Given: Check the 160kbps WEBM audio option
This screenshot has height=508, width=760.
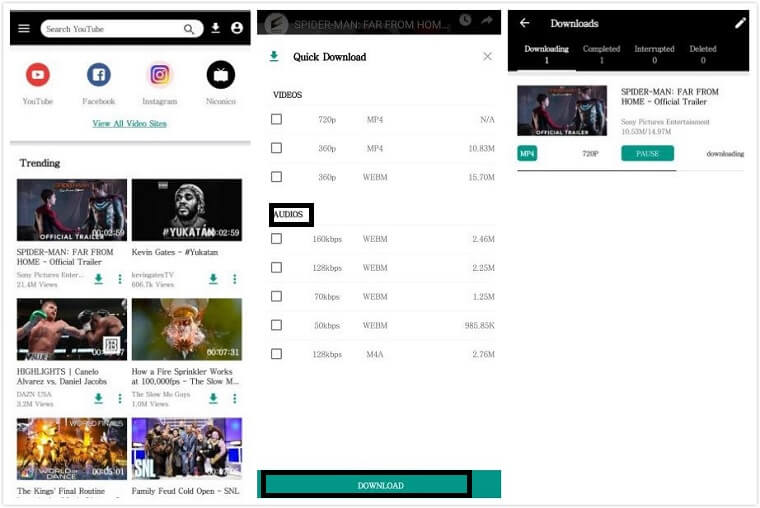Looking at the screenshot, I should pos(276,238).
